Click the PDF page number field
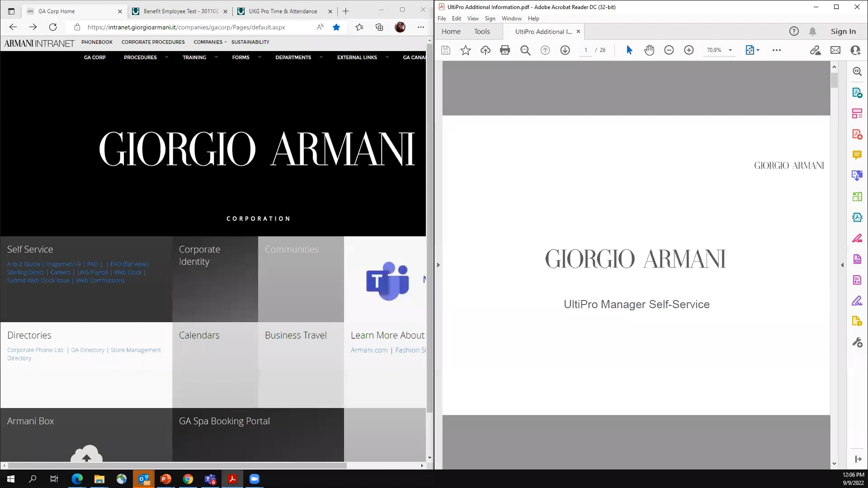Screen dimensions: 868x488 [x=585, y=50]
